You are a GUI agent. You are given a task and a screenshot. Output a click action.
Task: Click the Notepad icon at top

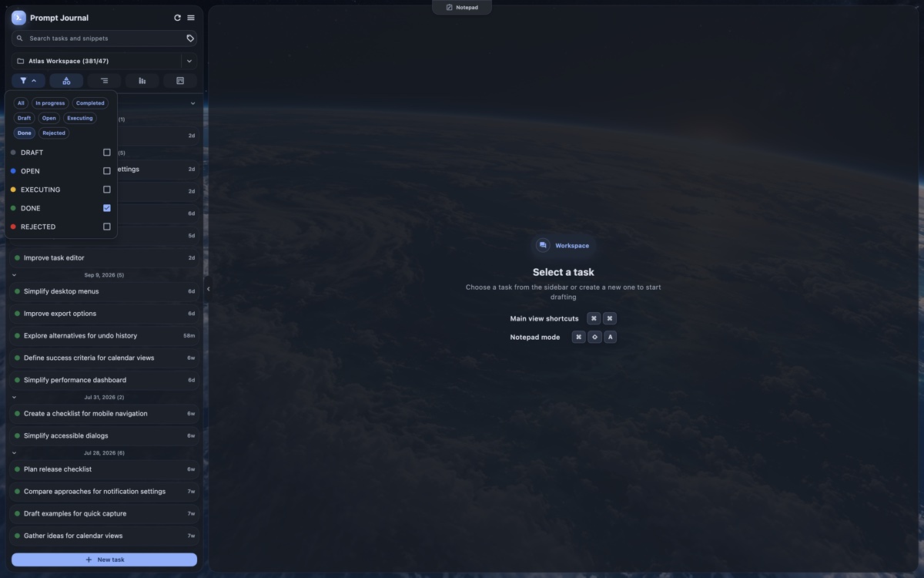click(450, 8)
